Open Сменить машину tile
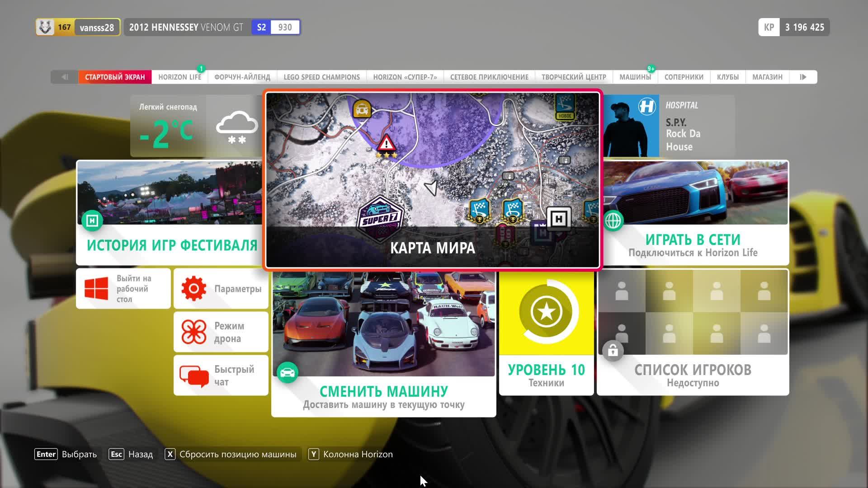The image size is (868, 488). coord(384,344)
